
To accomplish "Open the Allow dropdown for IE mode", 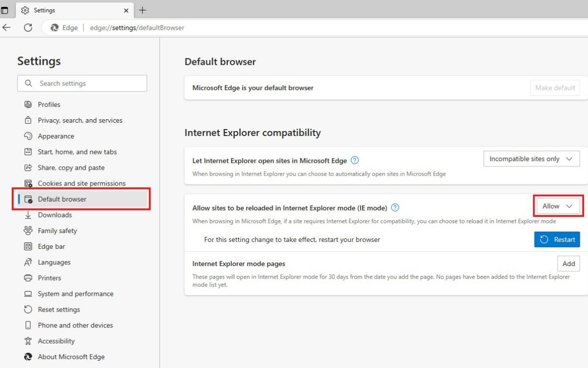I will click(x=557, y=206).
